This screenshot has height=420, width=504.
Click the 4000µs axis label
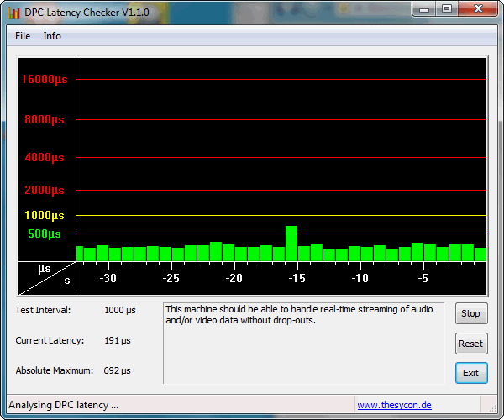(45, 157)
